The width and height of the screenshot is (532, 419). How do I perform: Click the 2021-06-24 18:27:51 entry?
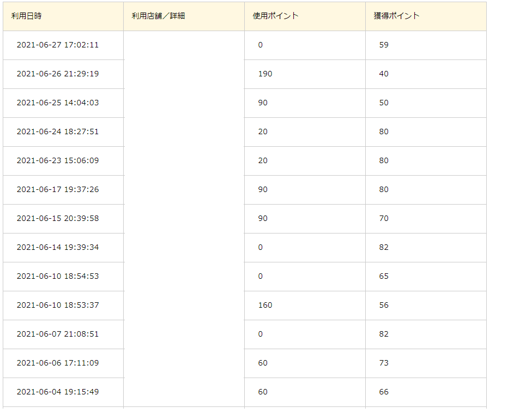coord(58,131)
